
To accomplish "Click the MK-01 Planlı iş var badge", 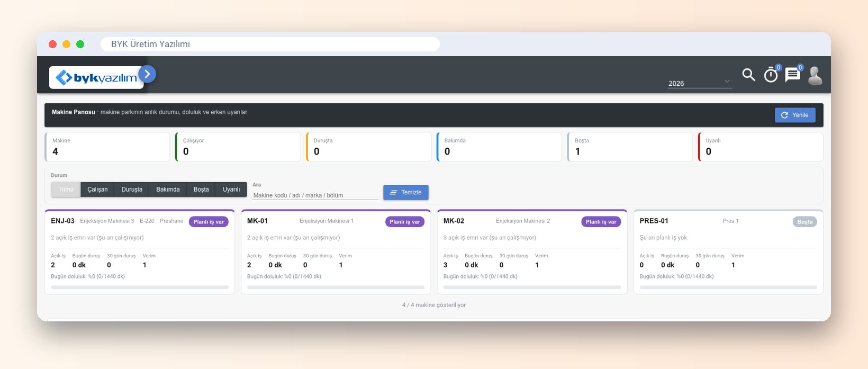I will coord(405,222).
